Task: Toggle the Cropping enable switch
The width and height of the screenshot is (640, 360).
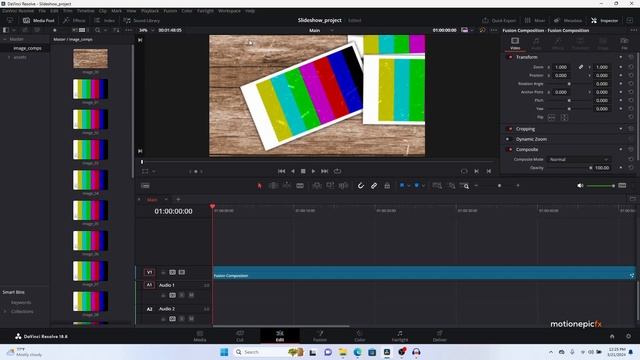Action: [510, 129]
